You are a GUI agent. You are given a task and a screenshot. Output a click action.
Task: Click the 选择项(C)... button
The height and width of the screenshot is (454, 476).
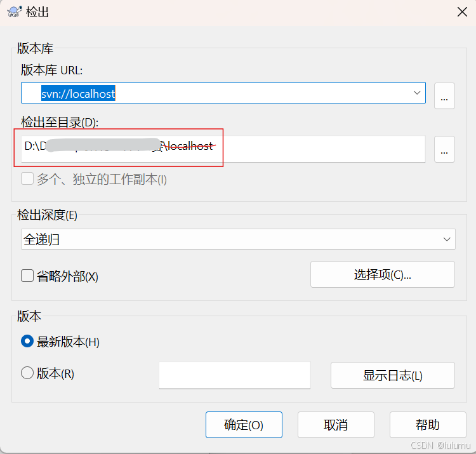tap(383, 274)
